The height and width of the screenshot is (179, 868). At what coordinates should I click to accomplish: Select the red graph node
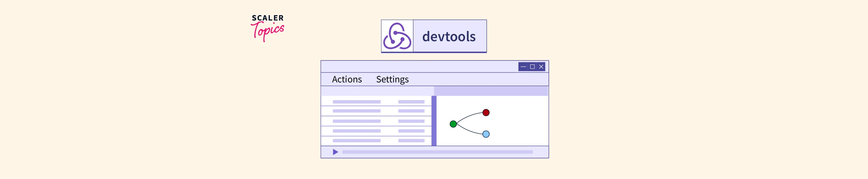point(486,113)
